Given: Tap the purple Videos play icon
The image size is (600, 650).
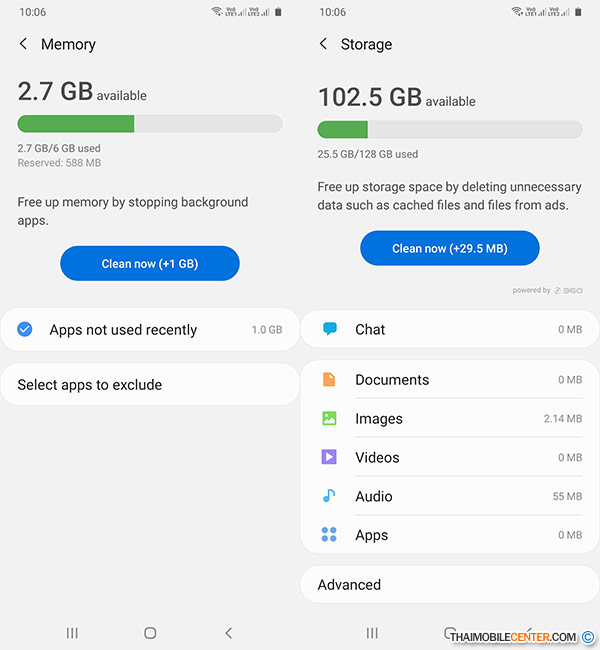Looking at the screenshot, I should (329, 457).
